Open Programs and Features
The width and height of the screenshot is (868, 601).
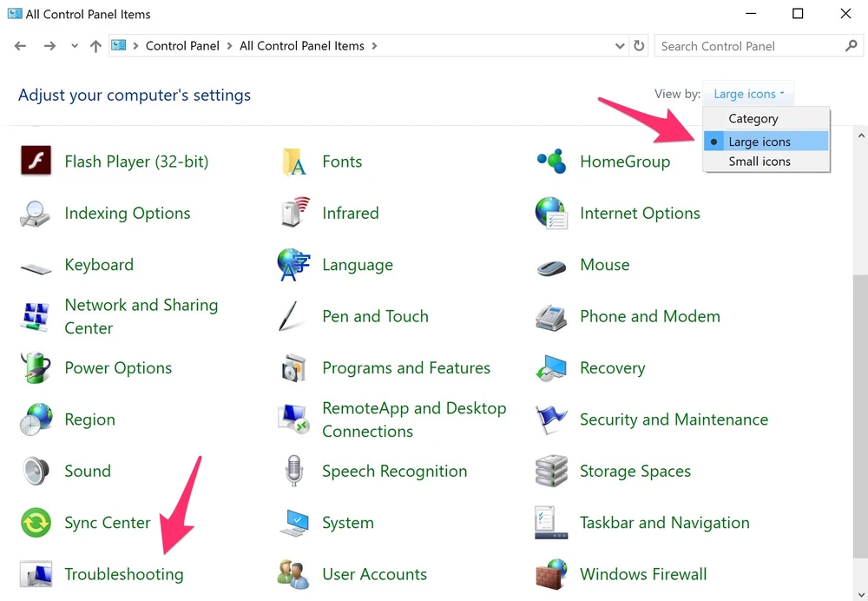(405, 368)
